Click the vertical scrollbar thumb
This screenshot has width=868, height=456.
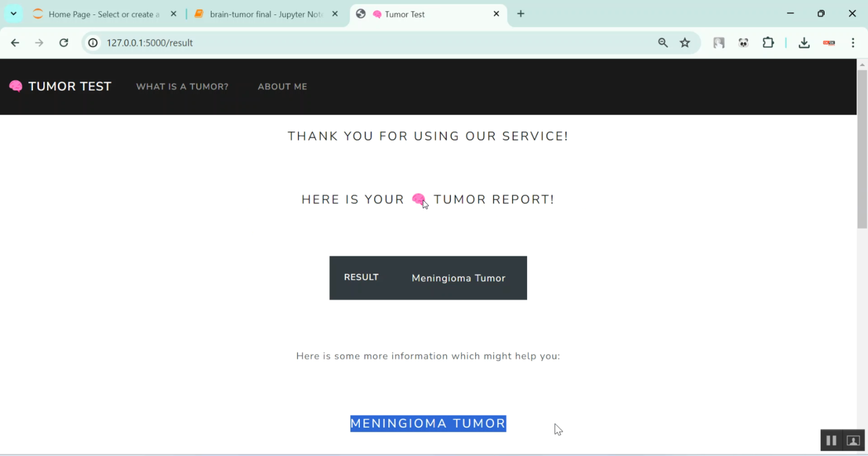[x=862, y=149]
